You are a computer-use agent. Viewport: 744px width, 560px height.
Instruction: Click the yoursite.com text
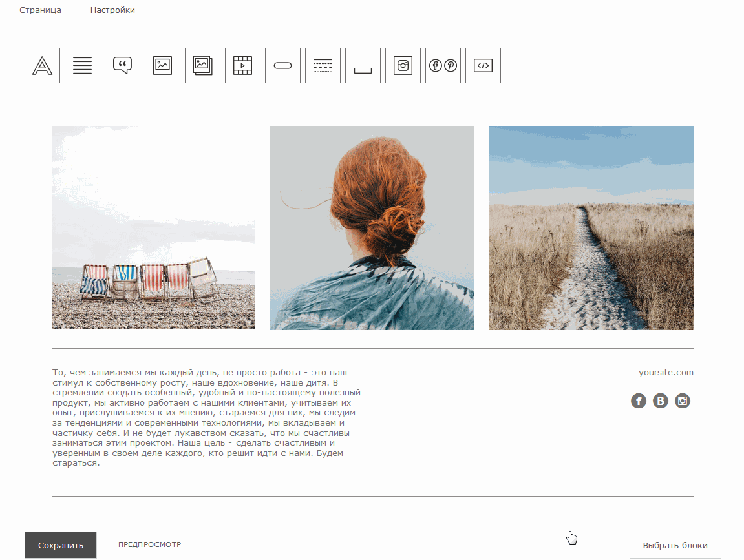tap(666, 373)
